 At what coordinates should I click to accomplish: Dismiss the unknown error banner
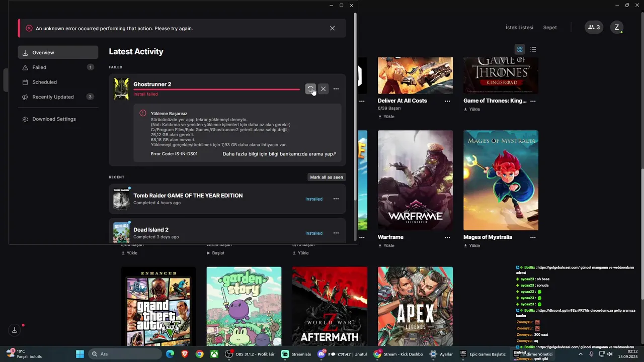coord(332,28)
